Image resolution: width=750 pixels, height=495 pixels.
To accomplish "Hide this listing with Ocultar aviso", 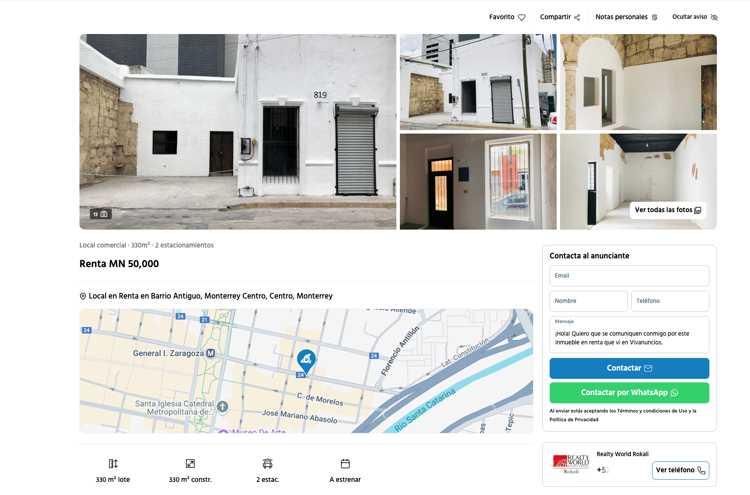I will (695, 17).
